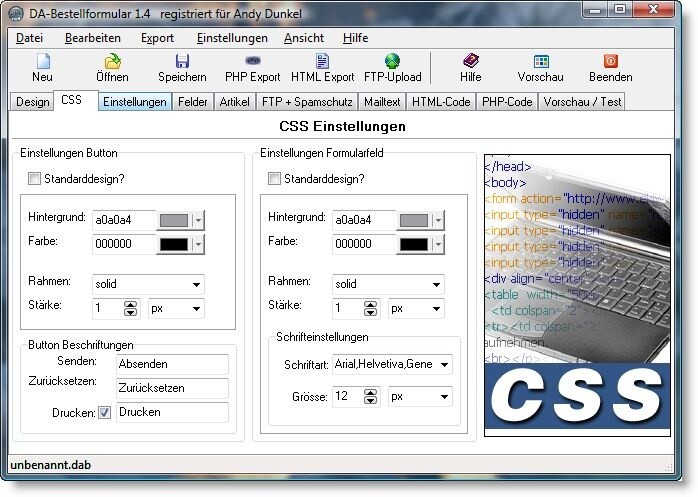
Task: Switch to the FTP + Spamschutz tab
Action: (306, 102)
